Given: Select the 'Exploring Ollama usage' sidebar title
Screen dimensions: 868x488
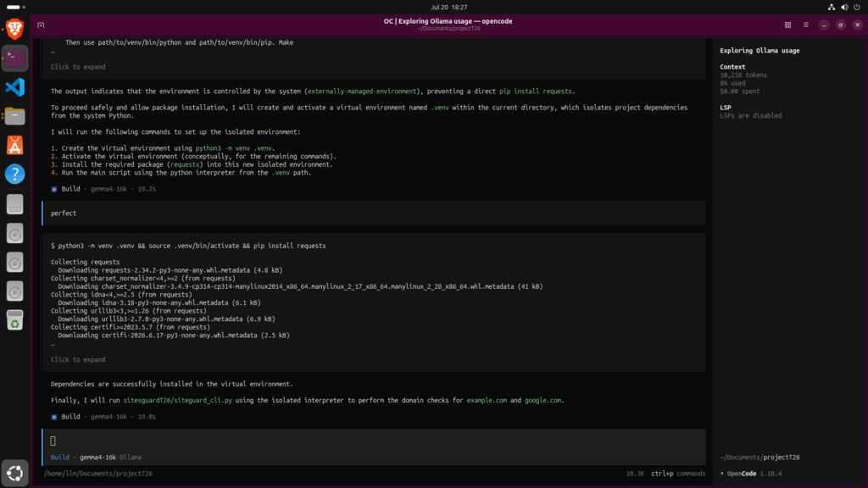Looking at the screenshot, I should [759, 50].
